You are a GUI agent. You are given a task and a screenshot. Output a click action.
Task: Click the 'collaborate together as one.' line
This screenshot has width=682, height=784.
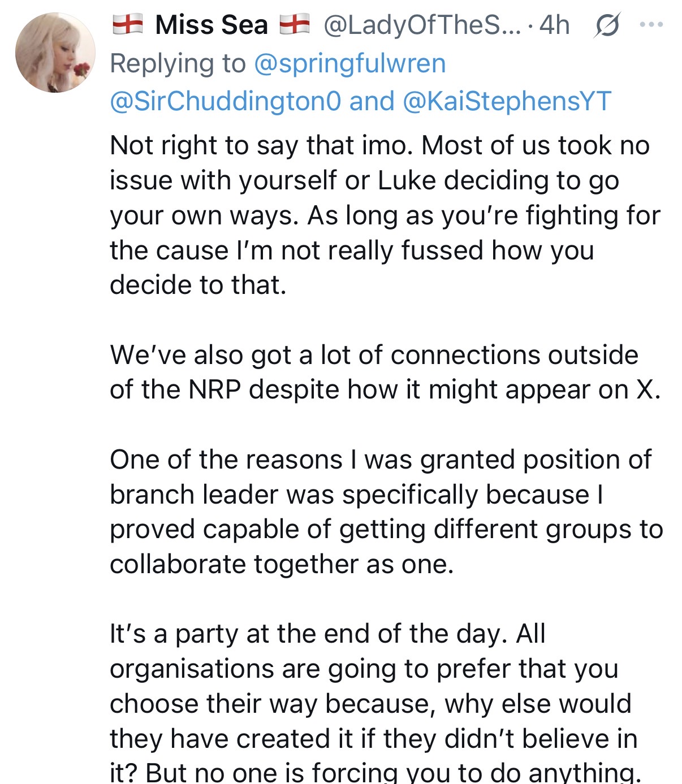click(282, 564)
